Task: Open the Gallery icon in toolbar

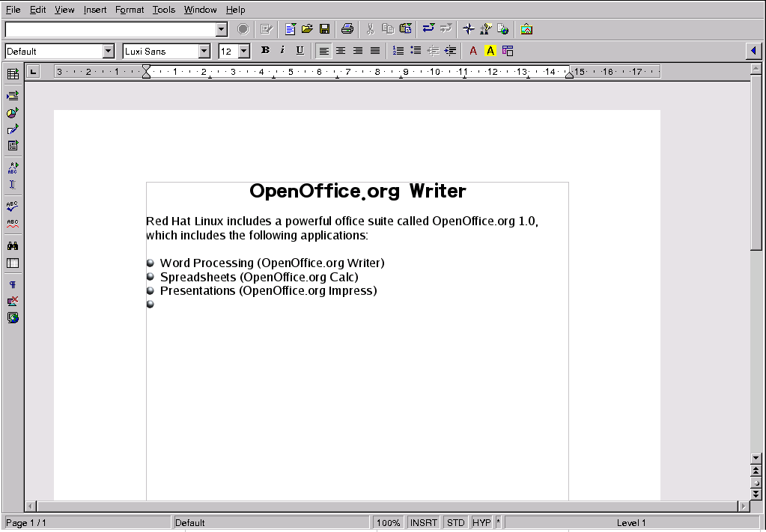Action: pos(526,29)
